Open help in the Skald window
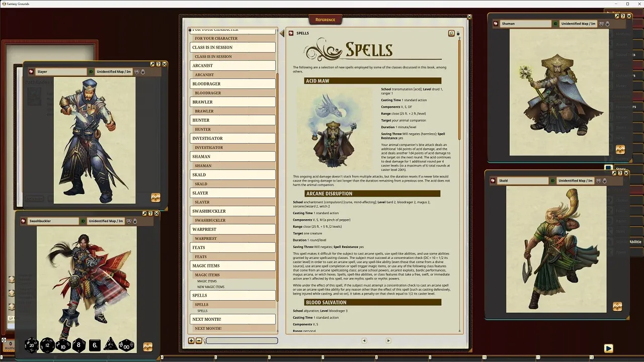The image size is (644, 362). [x=620, y=173]
